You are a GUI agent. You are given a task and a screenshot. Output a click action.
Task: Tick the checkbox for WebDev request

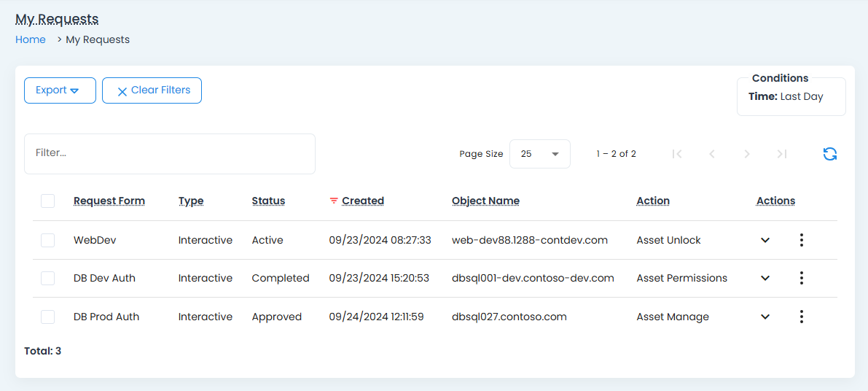point(48,240)
